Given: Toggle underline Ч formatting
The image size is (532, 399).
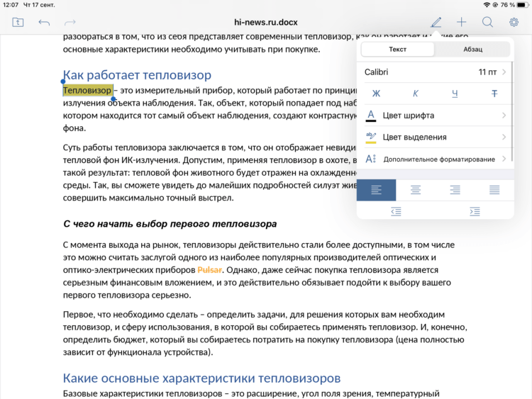Looking at the screenshot, I should click(x=455, y=94).
